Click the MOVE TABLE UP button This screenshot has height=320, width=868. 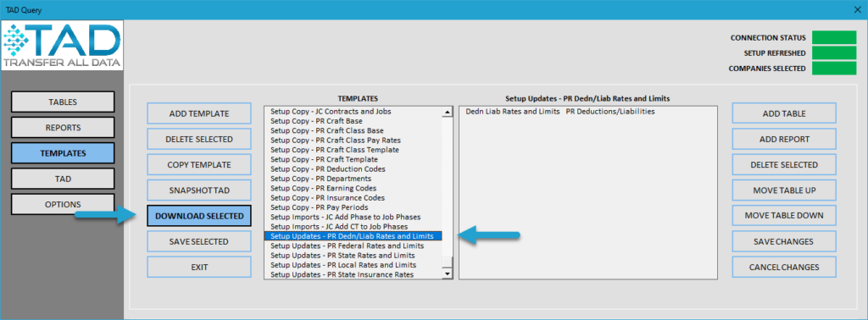[784, 190]
